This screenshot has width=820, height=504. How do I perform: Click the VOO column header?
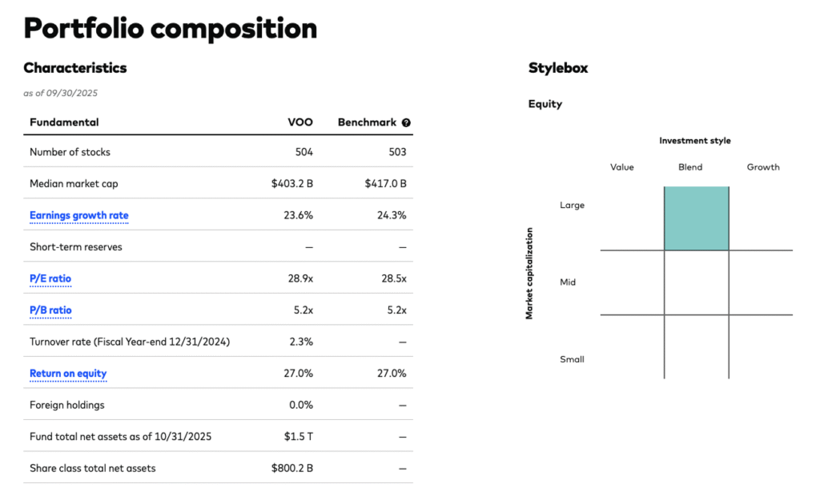click(300, 122)
